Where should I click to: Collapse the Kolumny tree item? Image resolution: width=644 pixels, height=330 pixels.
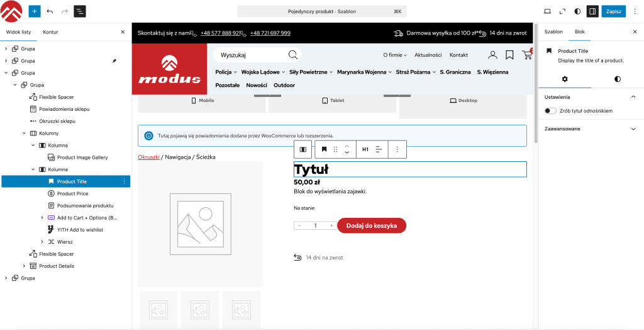24,134
